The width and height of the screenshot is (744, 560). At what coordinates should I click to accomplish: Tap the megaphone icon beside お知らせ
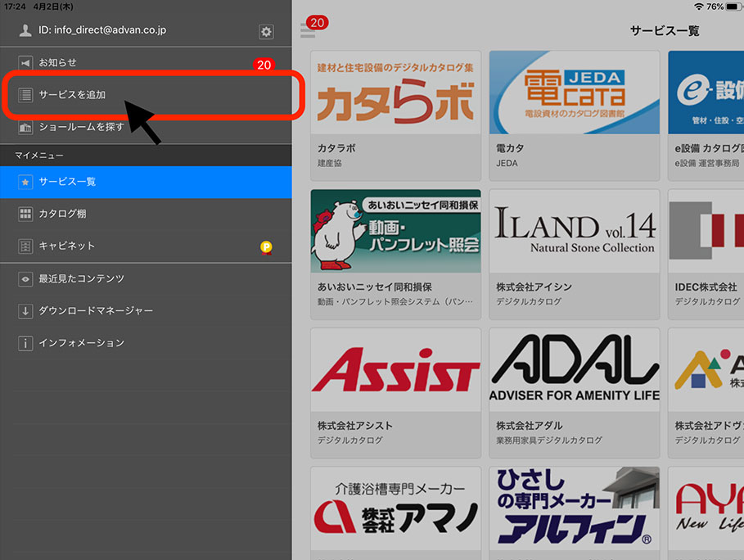(x=25, y=63)
